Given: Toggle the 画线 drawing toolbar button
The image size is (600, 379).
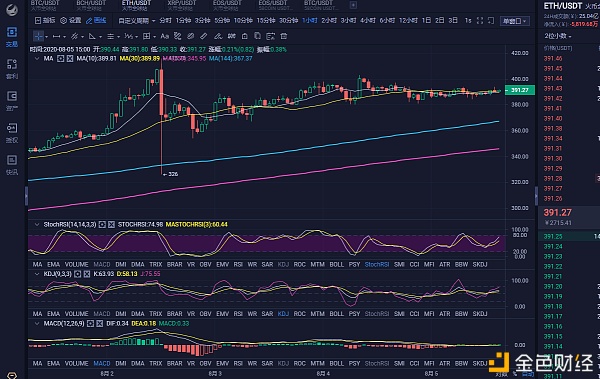Looking at the screenshot, I should point(96,21).
